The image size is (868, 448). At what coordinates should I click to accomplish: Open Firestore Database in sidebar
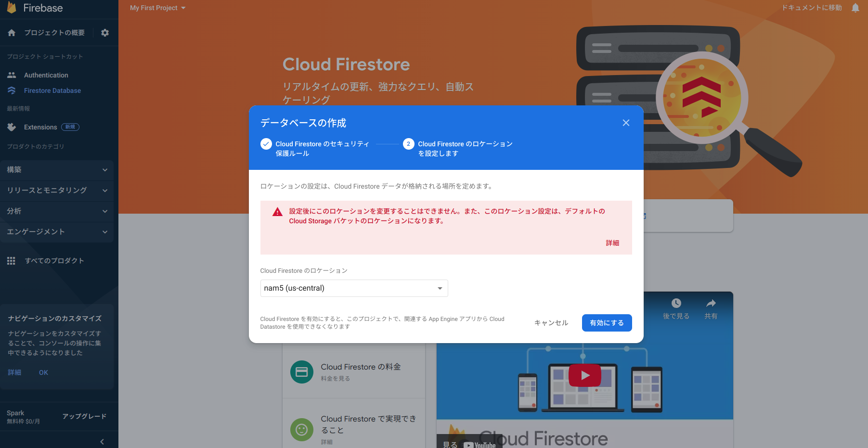point(52,90)
